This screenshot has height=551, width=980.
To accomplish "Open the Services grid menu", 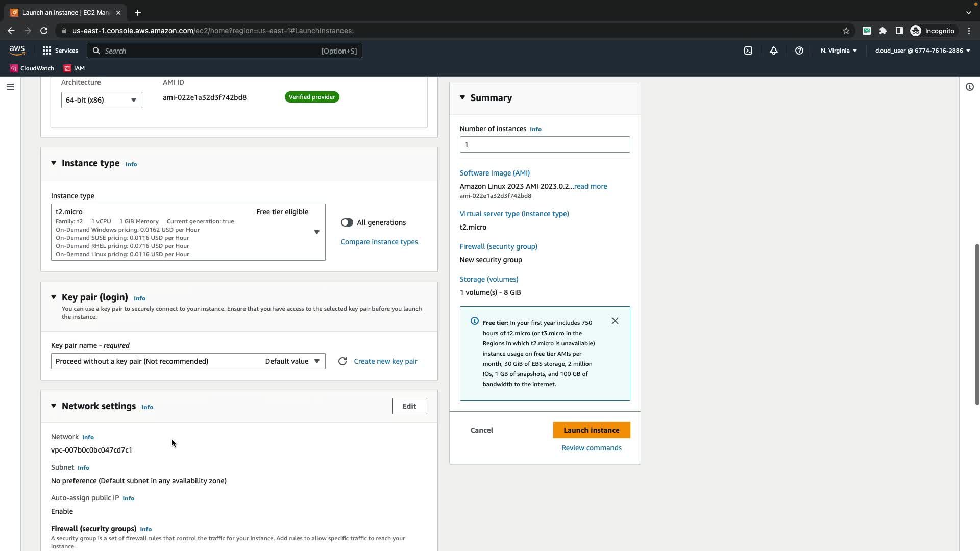I will (x=60, y=51).
